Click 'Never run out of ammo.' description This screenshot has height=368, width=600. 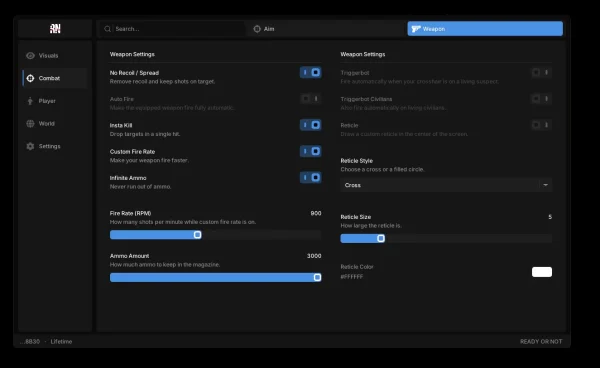(140, 187)
